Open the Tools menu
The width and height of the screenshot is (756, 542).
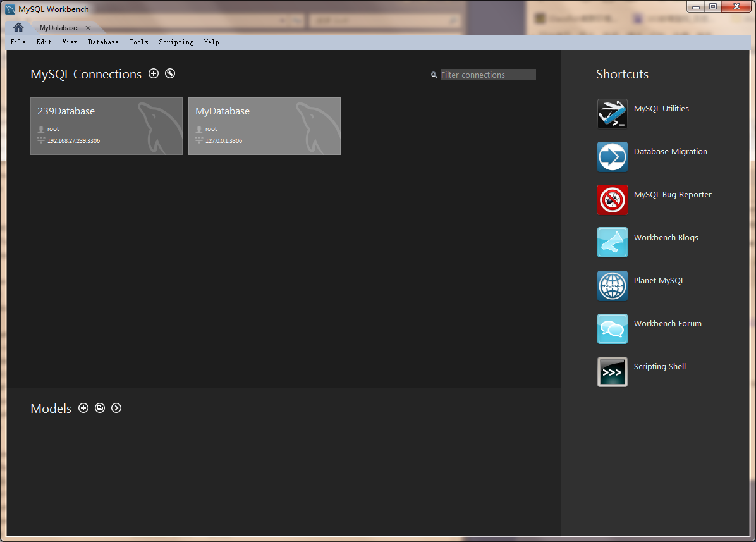tap(139, 42)
